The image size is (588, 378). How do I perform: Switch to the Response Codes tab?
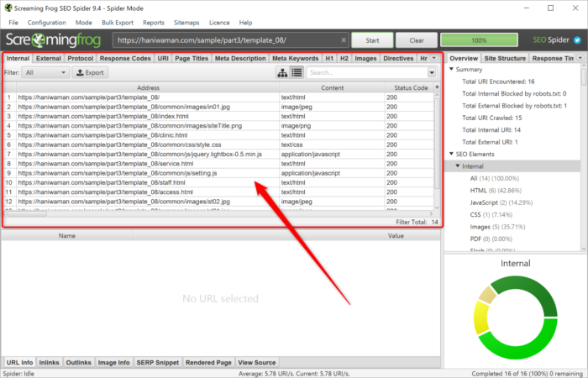(125, 59)
